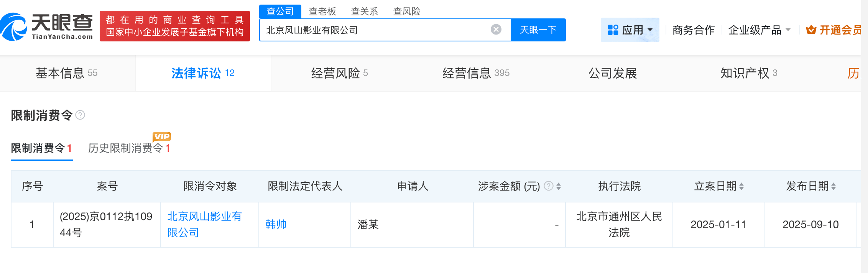Clear the search box with the X icon
This screenshot has height=273, width=868.
point(496,30)
